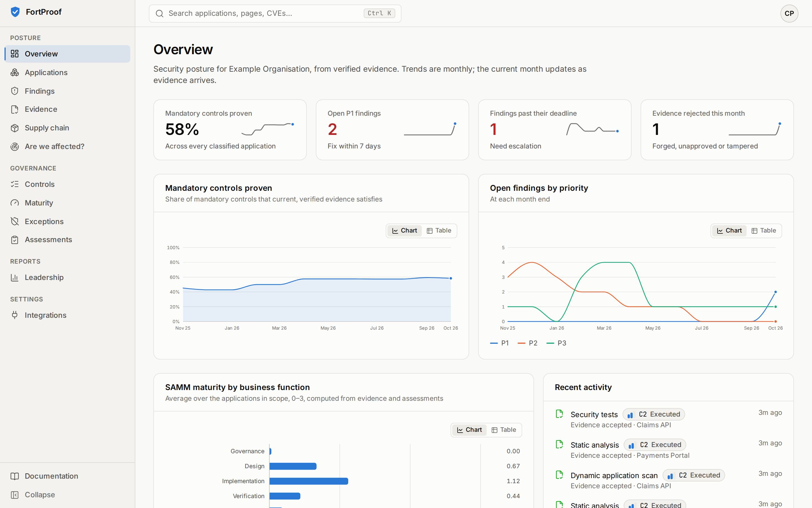Screen dimensions: 812x508
Task: Click the Findings shield icon
Action: click(x=14, y=91)
